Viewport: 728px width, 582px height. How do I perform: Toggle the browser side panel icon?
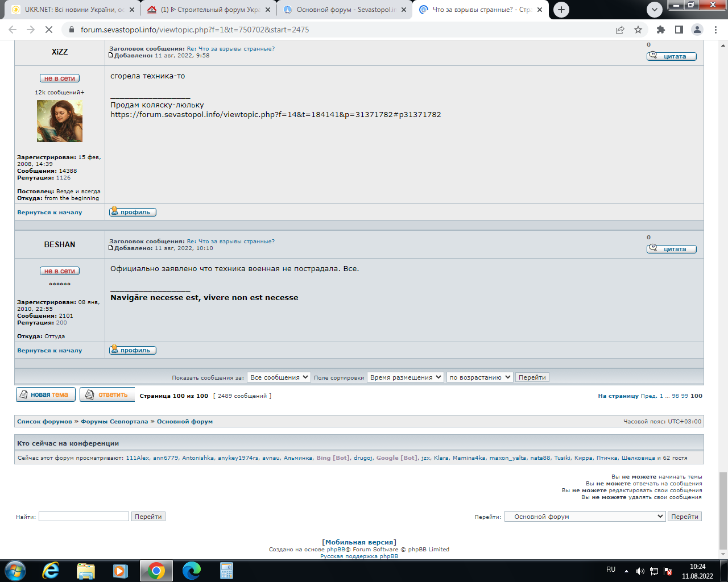point(679,30)
